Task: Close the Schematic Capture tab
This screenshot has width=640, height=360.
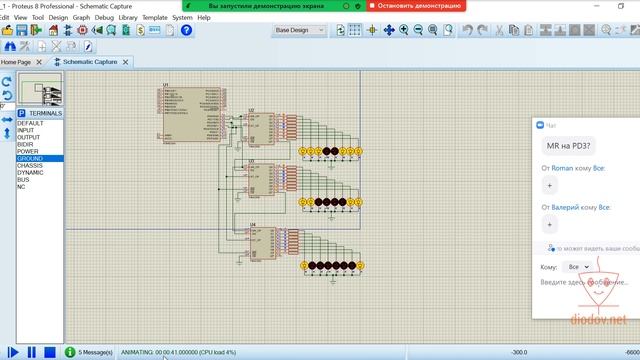Action: tap(126, 62)
